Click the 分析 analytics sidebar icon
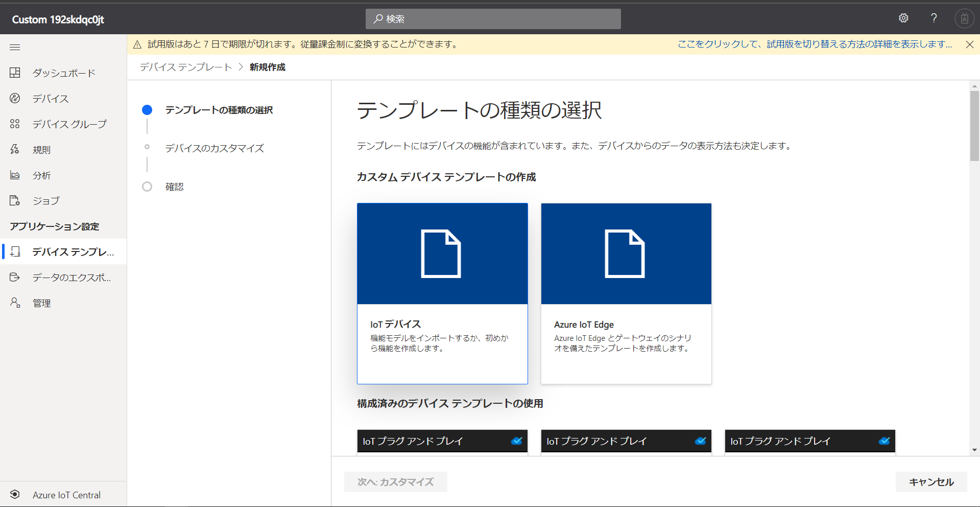Viewport: 980px width, 507px height. pyautogui.click(x=15, y=175)
